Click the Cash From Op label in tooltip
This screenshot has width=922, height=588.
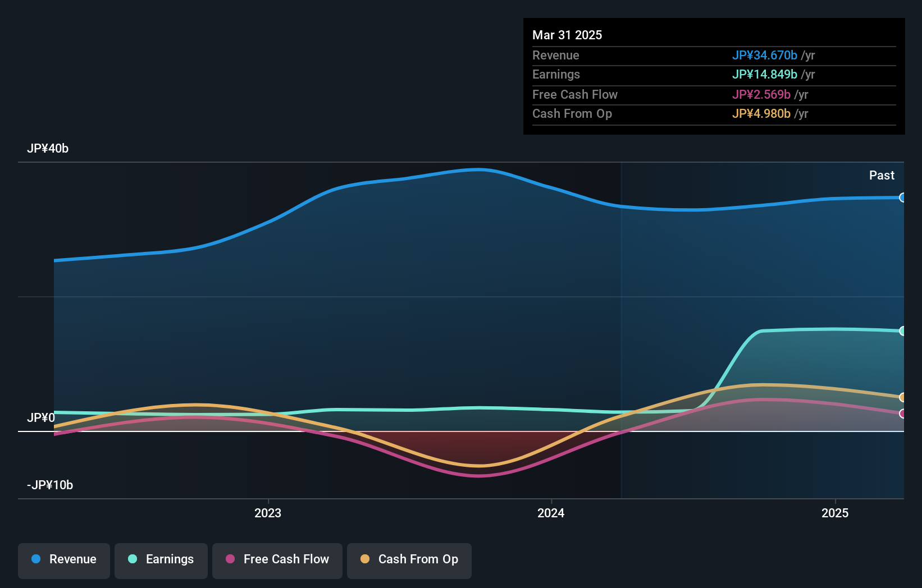click(572, 114)
